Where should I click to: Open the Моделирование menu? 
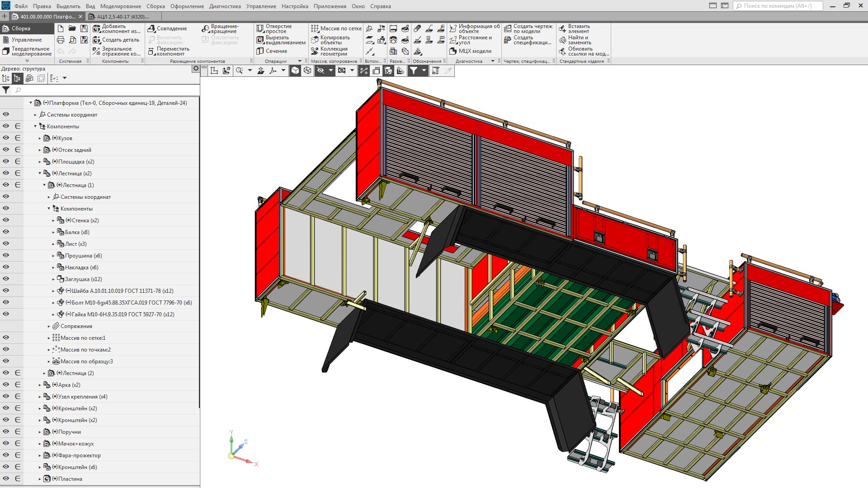[120, 6]
